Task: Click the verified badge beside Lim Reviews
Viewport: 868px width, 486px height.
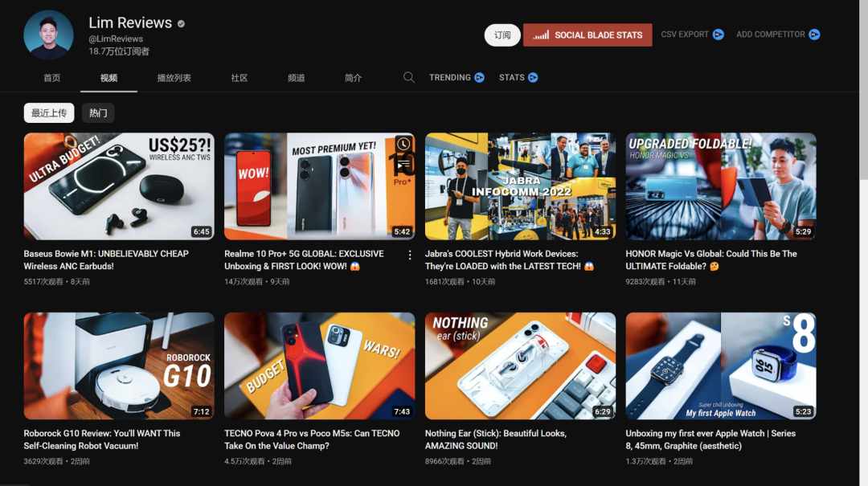Action: tap(181, 23)
